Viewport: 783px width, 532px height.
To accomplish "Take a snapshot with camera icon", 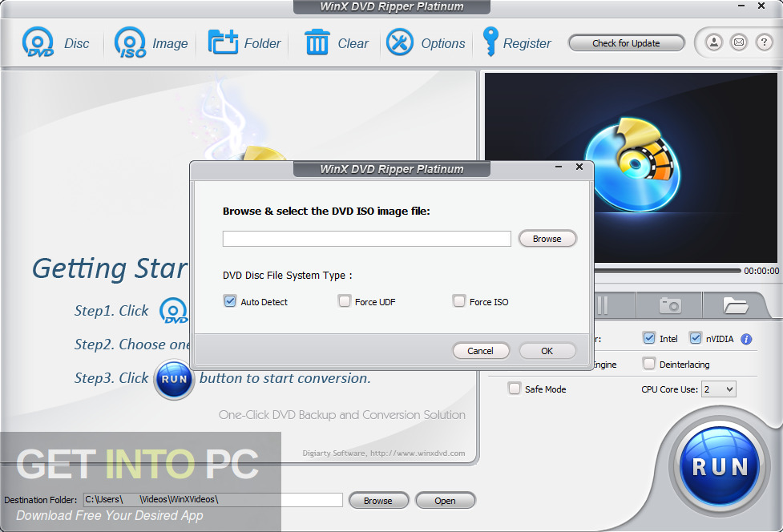I will 670,305.
